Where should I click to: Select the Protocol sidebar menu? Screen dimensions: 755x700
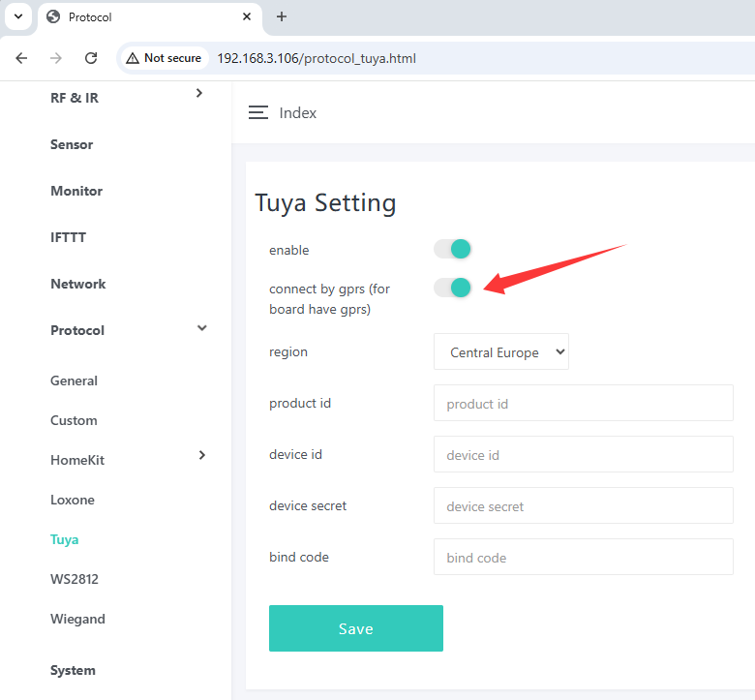[x=77, y=330]
